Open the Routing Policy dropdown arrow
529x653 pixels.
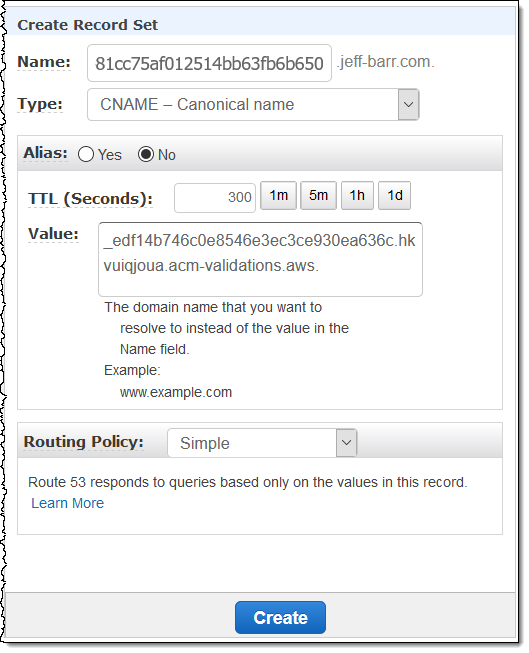346,442
